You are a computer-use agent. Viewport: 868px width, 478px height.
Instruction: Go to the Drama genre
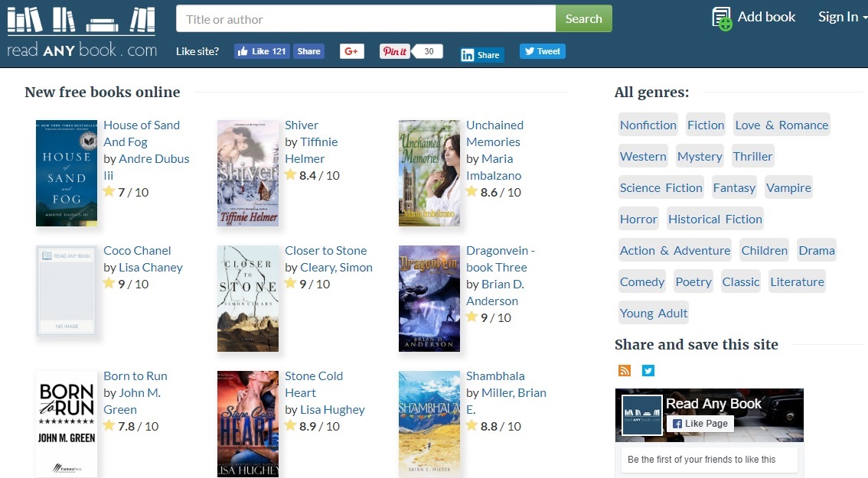coord(817,251)
